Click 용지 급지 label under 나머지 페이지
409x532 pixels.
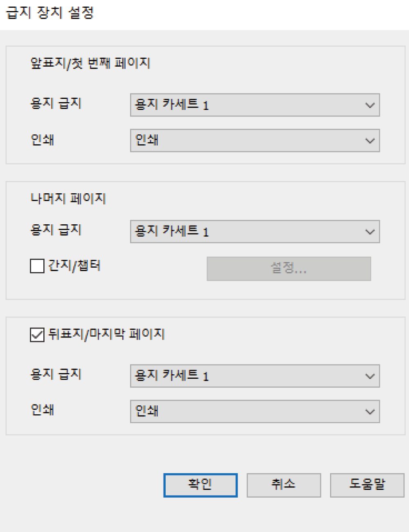[56, 230]
